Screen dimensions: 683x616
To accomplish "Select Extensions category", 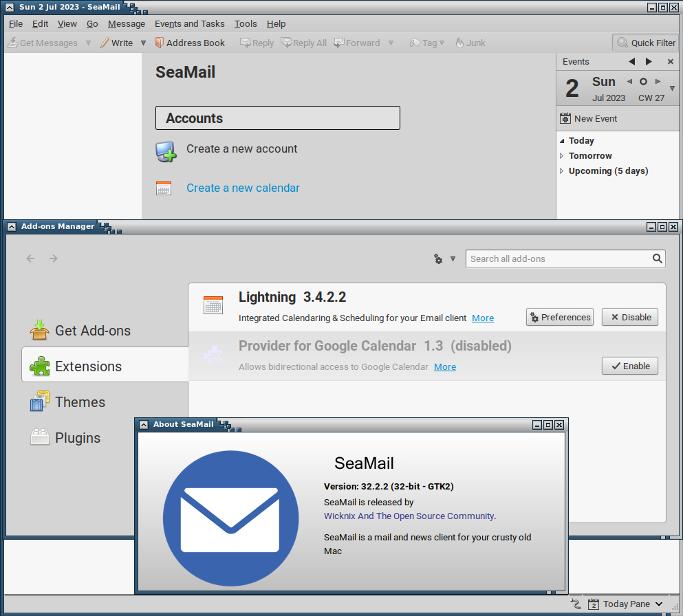I will coord(105,364).
